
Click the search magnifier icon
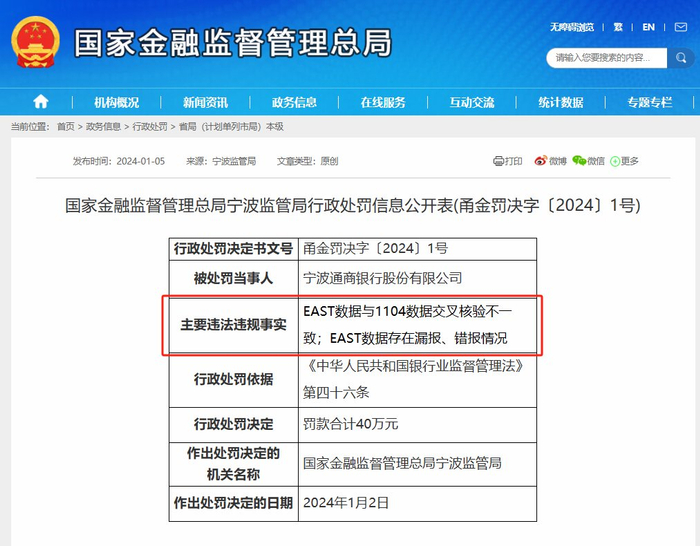(681, 58)
